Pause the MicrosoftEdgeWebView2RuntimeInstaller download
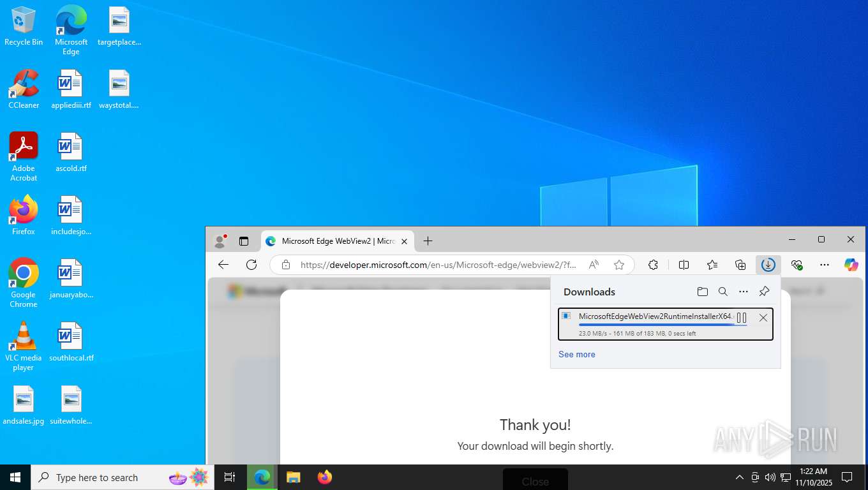The width and height of the screenshot is (868, 490). (x=742, y=318)
